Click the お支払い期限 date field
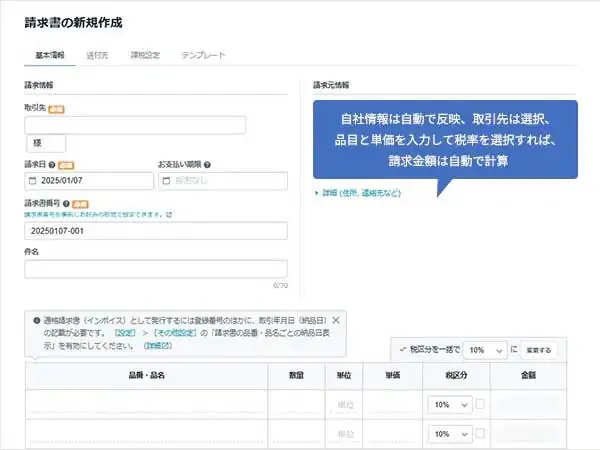The image size is (600, 450). tap(223, 181)
